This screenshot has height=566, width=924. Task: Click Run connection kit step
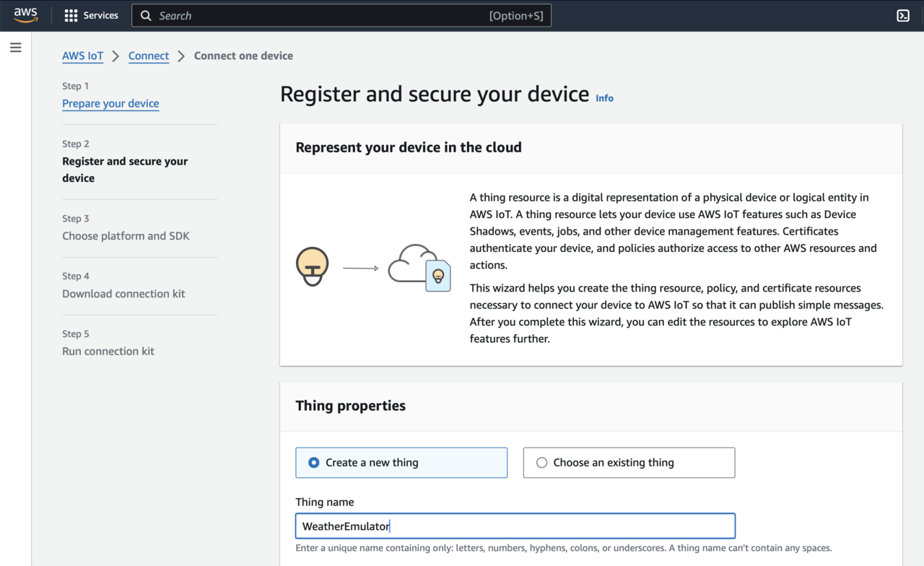tap(108, 352)
